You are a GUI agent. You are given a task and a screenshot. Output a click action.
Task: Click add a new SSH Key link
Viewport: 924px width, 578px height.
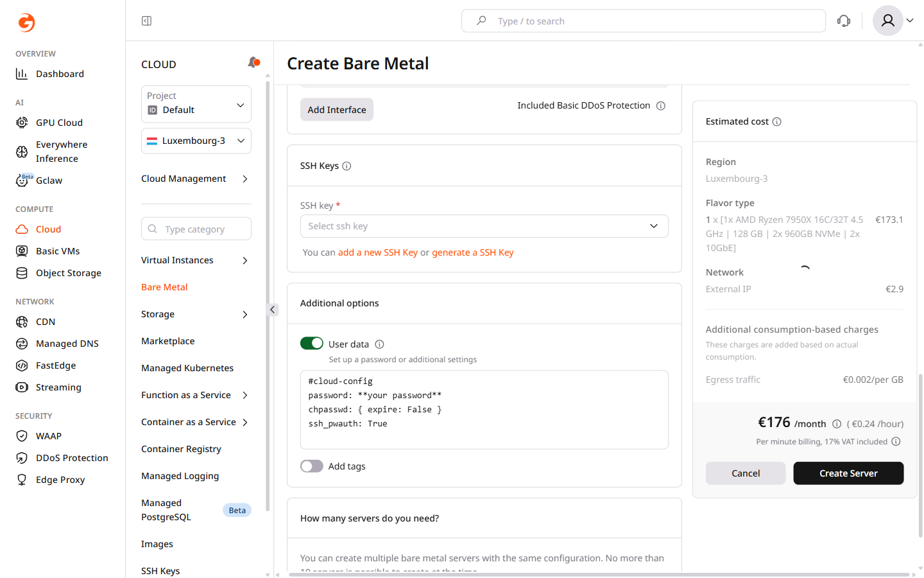click(378, 252)
